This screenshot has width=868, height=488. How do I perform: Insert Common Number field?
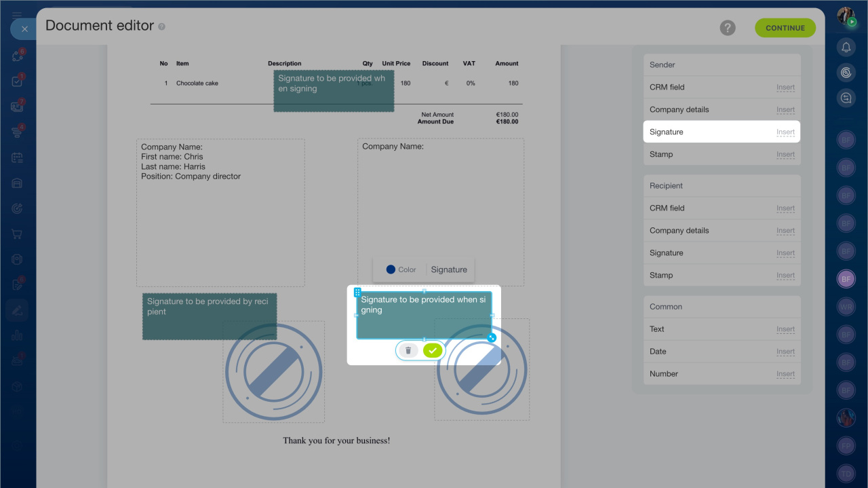(x=785, y=374)
